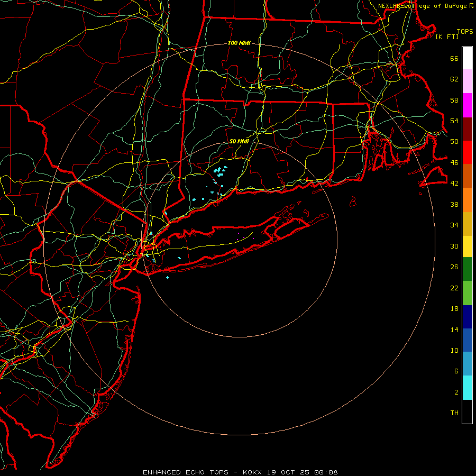The width and height of the screenshot is (476, 476).
Task: Click the dark orange 46 kft legend swatch
Action: 467,176
